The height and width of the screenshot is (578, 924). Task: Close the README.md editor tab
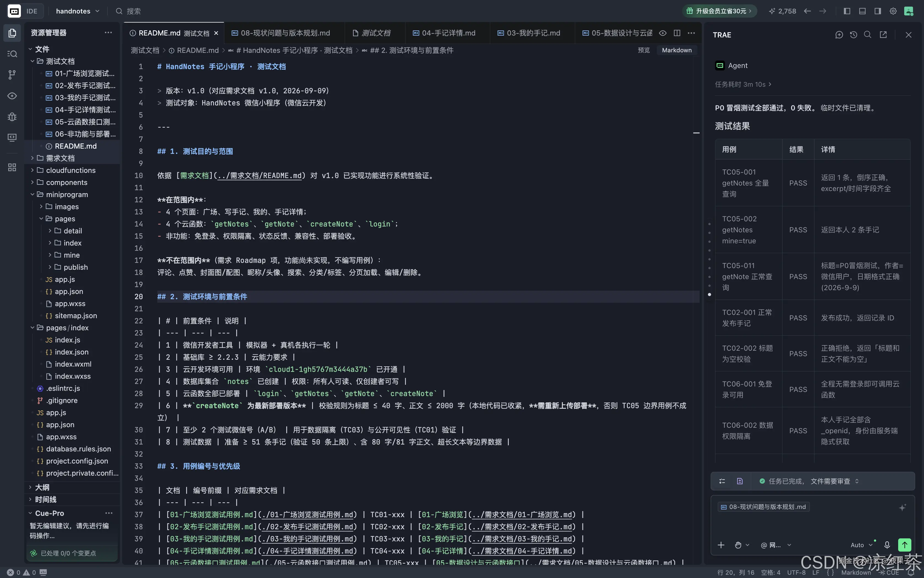coord(216,33)
